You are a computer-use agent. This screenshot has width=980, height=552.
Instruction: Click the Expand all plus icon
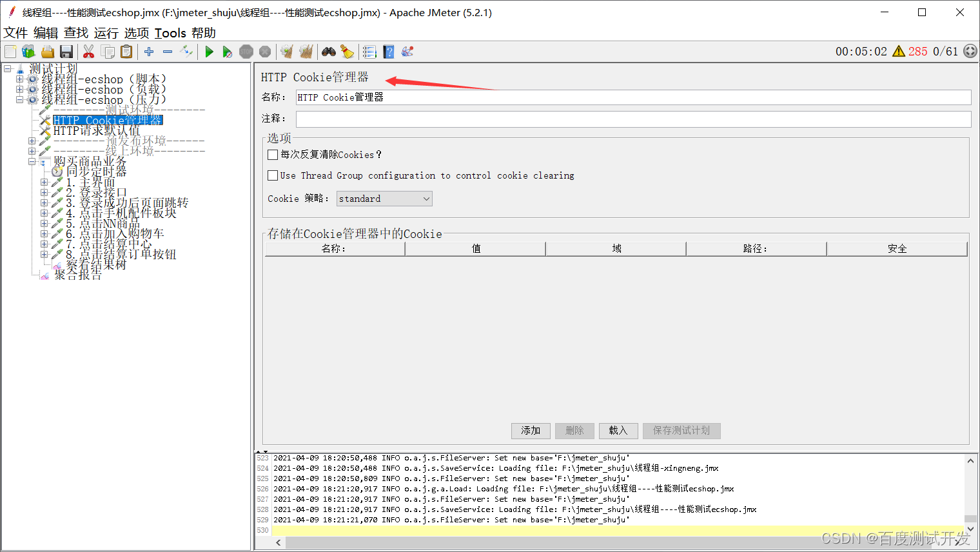point(149,52)
